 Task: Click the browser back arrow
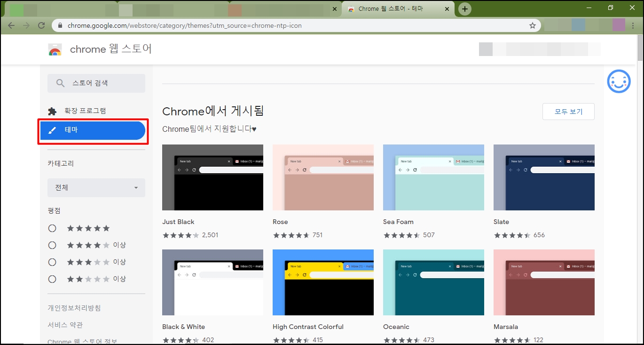[11, 25]
